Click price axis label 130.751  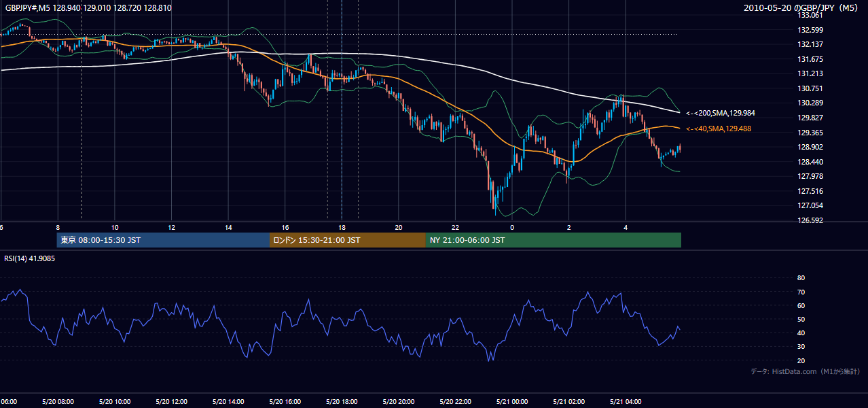coord(810,88)
